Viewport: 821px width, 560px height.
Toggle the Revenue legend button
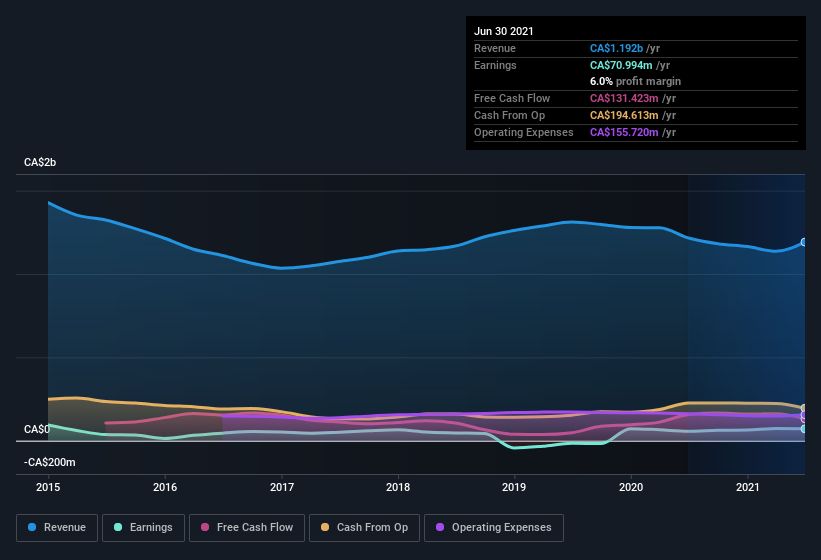(x=57, y=528)
